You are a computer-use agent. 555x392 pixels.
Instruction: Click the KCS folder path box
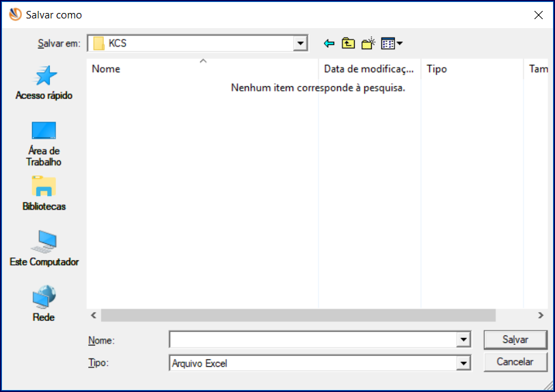click(x=198, y=44)
